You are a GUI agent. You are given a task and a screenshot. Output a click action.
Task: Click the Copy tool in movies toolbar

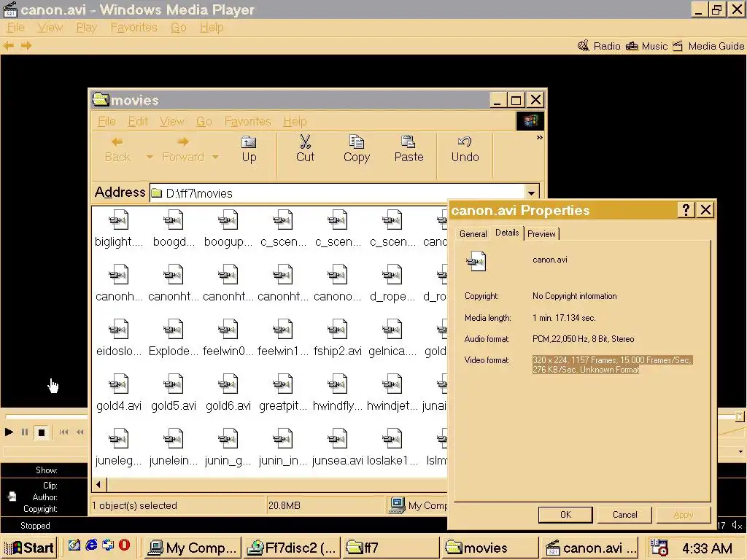tap(357, 149)
